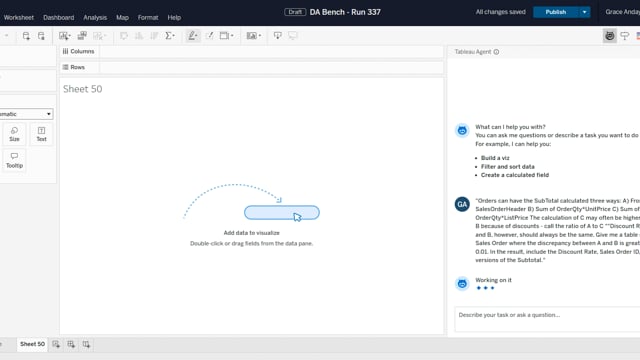Click the Text marks card button
Screen dimensions: 640x360
pos(41,134)
